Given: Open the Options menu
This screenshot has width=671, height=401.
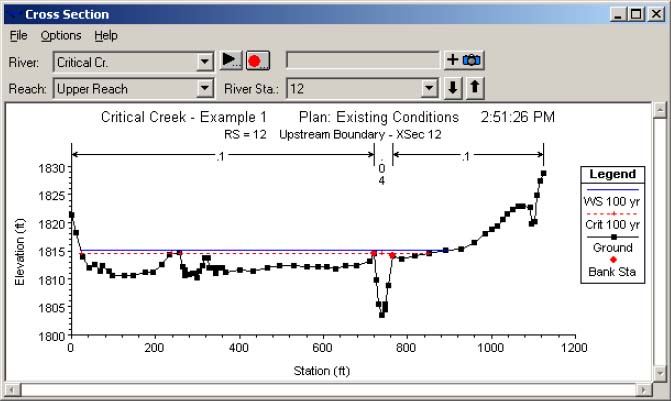Looking at the screenshot, I should [61, 35].
